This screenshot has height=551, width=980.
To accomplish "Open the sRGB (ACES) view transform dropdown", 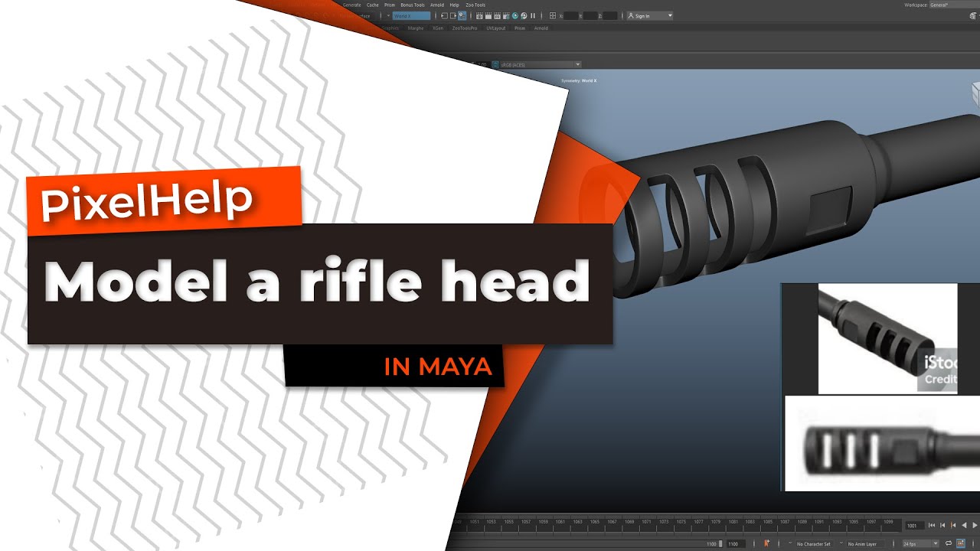I will pyautogui.click(x=541, y=64).
